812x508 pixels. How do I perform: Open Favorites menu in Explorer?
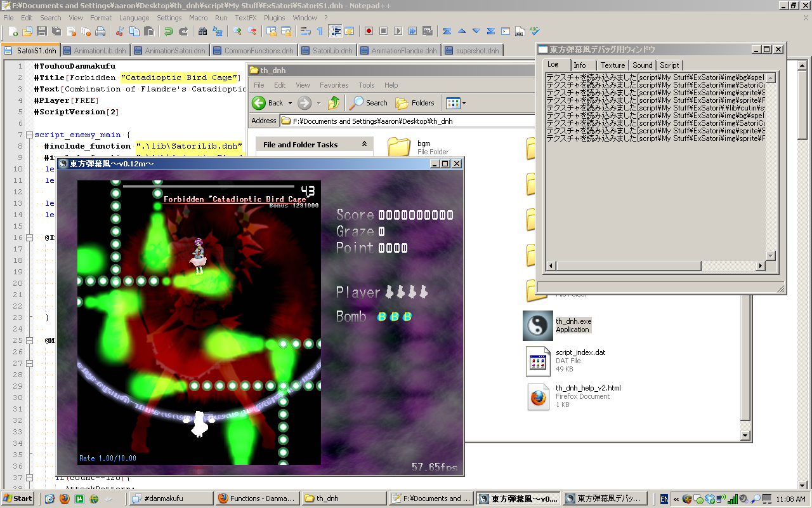click(334, 85)
